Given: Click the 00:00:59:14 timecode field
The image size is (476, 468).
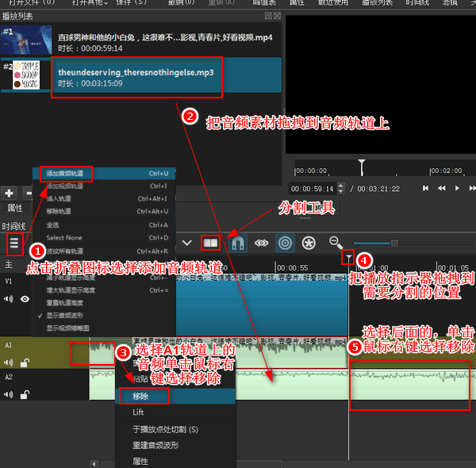Looking at the screenshot, I should coord(313,189).
